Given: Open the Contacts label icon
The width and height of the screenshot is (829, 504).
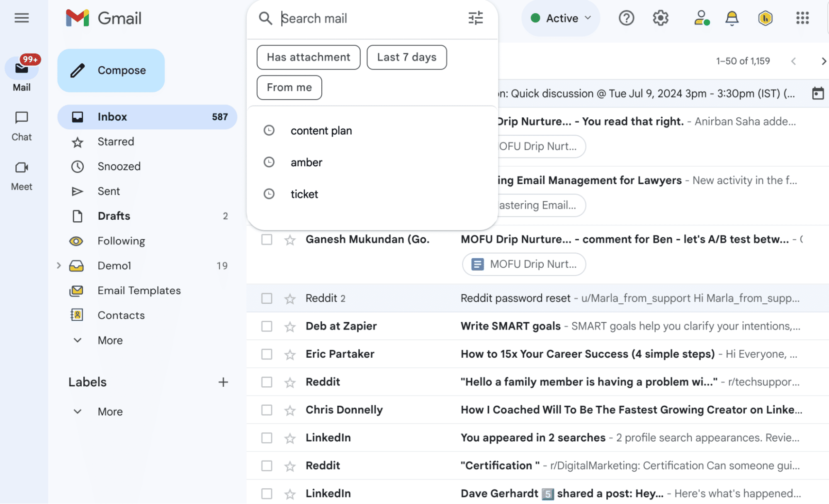Looking at the screenshot, I should (x=77, y=315).
